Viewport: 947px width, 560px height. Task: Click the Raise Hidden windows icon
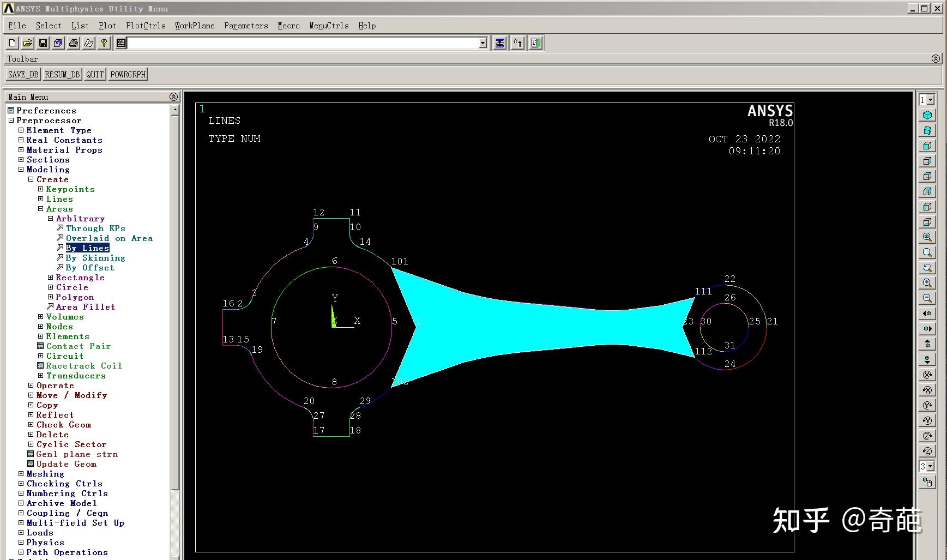pyautogui.click(x=500, y=43)
